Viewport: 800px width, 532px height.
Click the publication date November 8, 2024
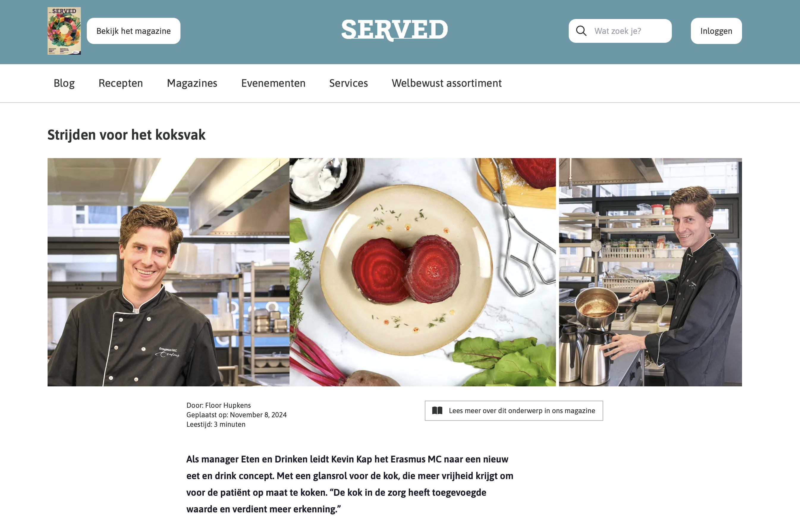tap(258, 415)
